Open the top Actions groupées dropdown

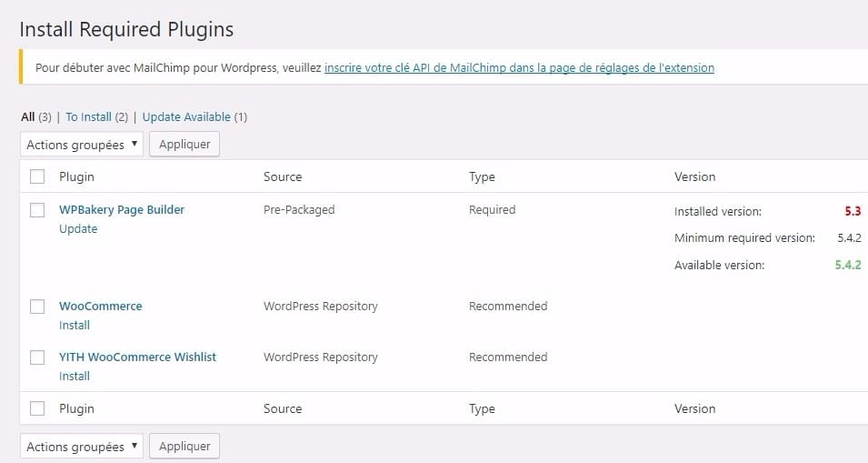(x=82, y=145)
